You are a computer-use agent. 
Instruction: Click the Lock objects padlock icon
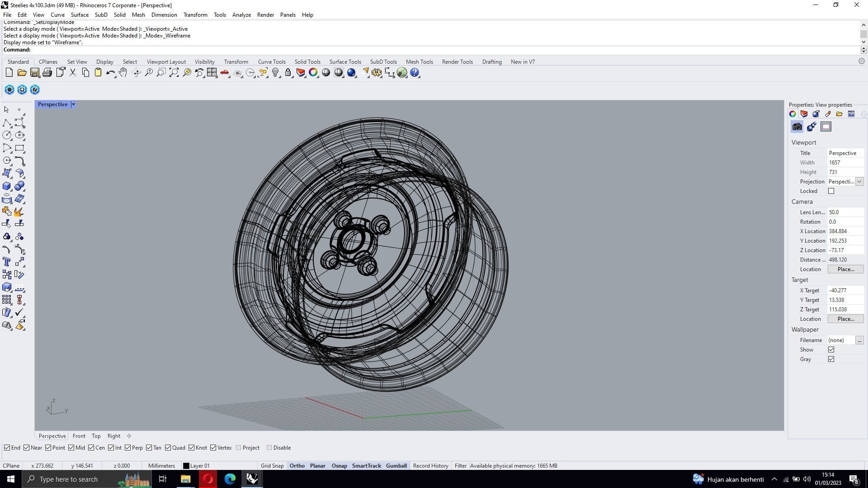[288, 73]
